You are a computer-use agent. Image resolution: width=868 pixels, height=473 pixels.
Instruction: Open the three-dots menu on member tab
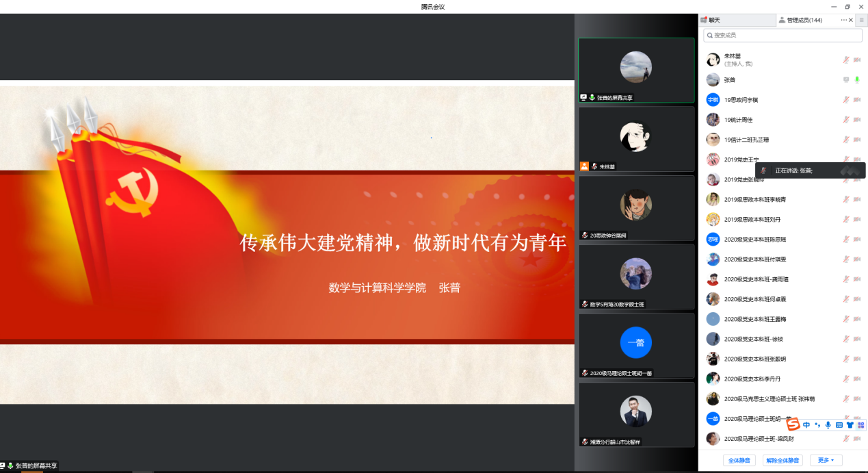point(843,21)
